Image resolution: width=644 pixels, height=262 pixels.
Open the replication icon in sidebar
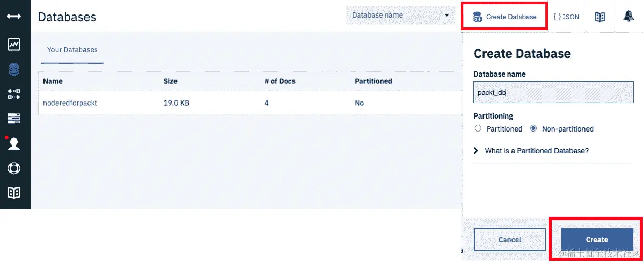(14, 94)
